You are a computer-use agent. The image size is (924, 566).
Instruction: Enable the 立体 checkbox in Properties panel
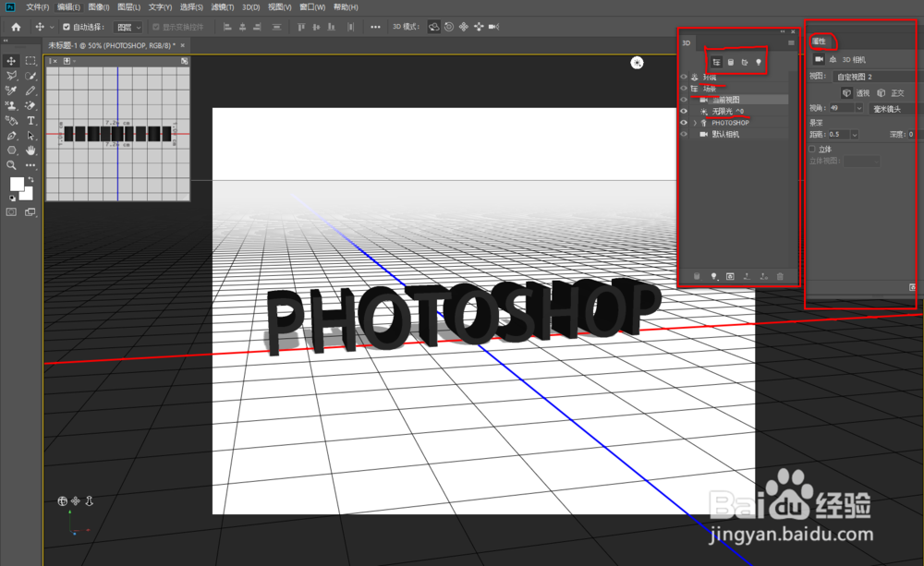point(811,149)
